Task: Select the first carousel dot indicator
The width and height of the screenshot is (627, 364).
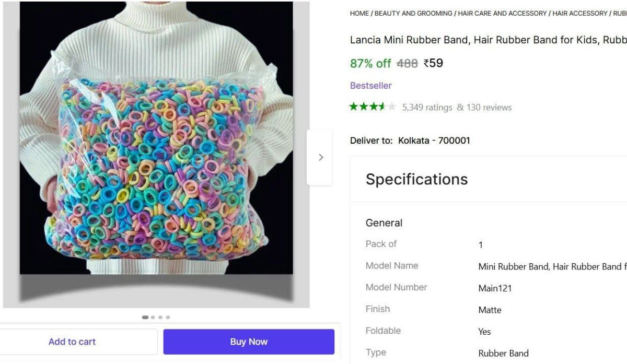Action: click(x=145, y=317)
